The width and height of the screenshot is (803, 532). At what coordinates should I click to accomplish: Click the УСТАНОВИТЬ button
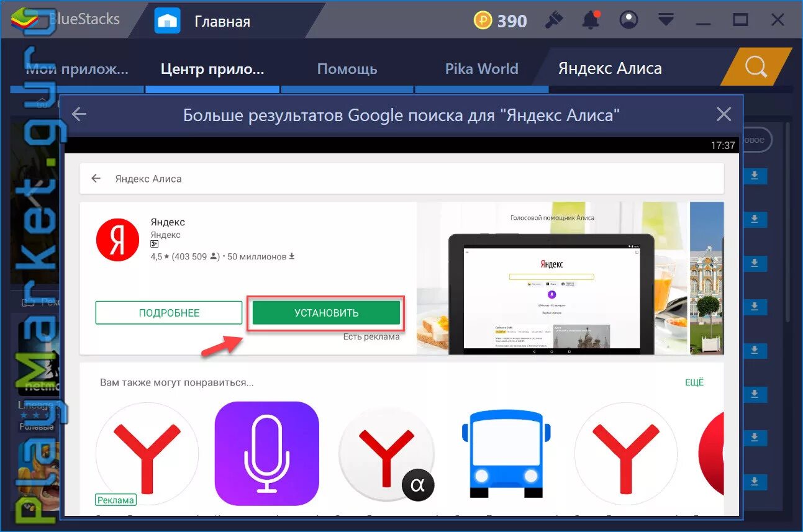pos(325,313)
